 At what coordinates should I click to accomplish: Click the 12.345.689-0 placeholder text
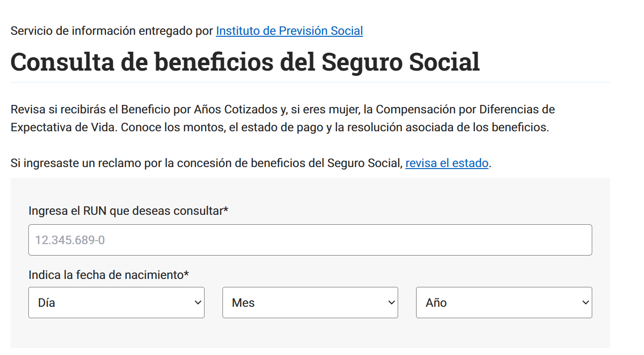(70, 240)
